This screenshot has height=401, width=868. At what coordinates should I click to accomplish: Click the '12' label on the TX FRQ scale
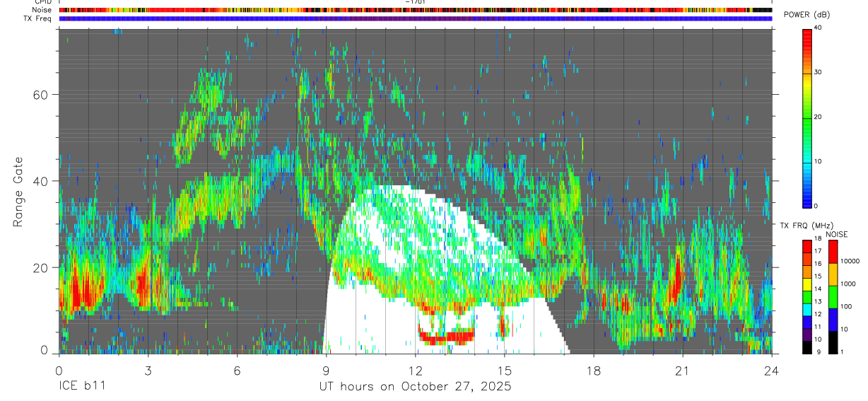[819, 313]
